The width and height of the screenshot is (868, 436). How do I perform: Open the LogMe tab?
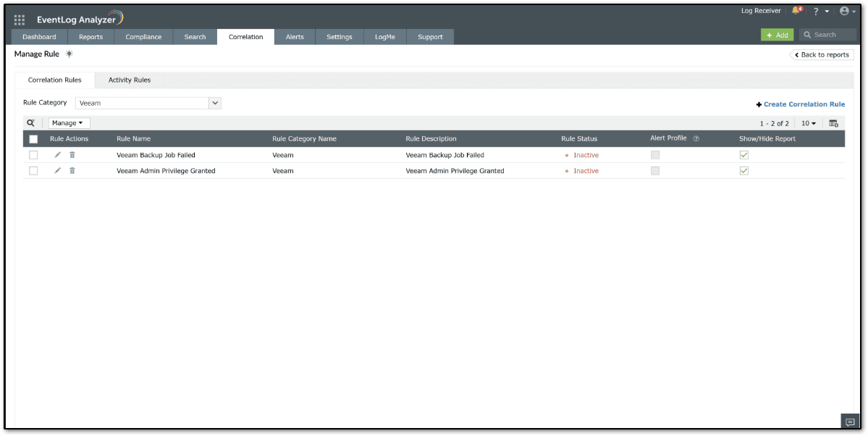coord(384,37)
